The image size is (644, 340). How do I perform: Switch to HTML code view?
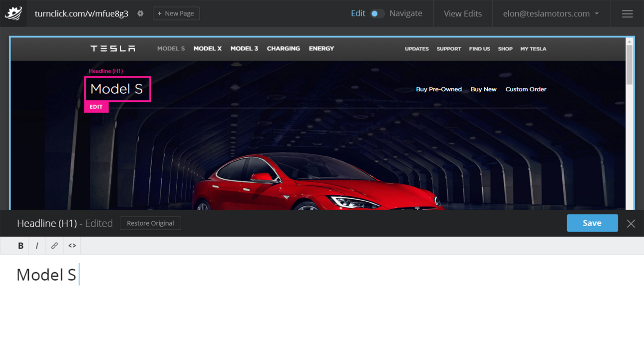tap(72, 246)
